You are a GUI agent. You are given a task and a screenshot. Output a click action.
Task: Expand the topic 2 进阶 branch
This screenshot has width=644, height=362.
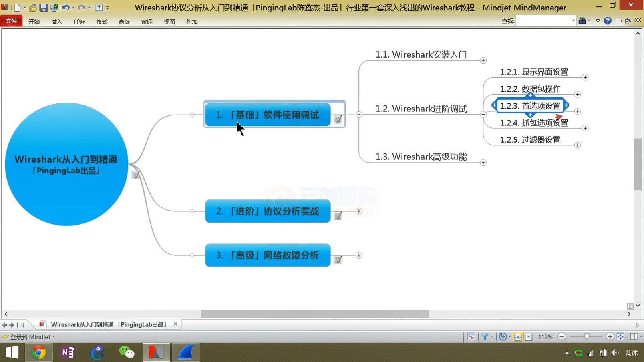click(359, 211)
